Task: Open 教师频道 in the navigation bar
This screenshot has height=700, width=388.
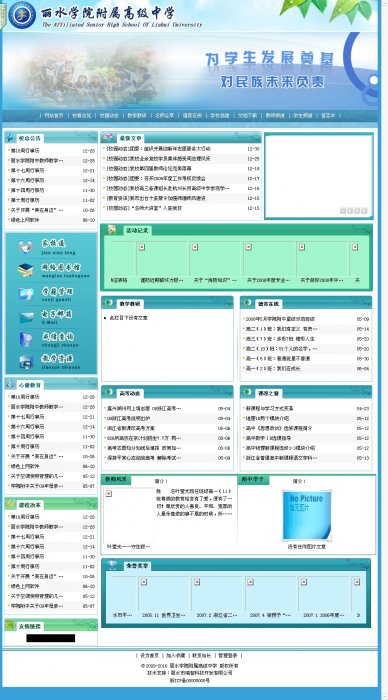Action: [275, 115]
